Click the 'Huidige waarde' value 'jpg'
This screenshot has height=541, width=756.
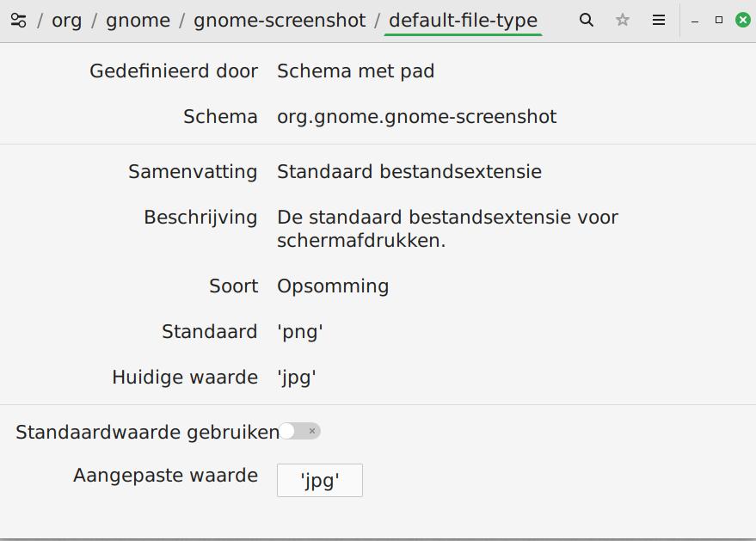pos(297,378)
